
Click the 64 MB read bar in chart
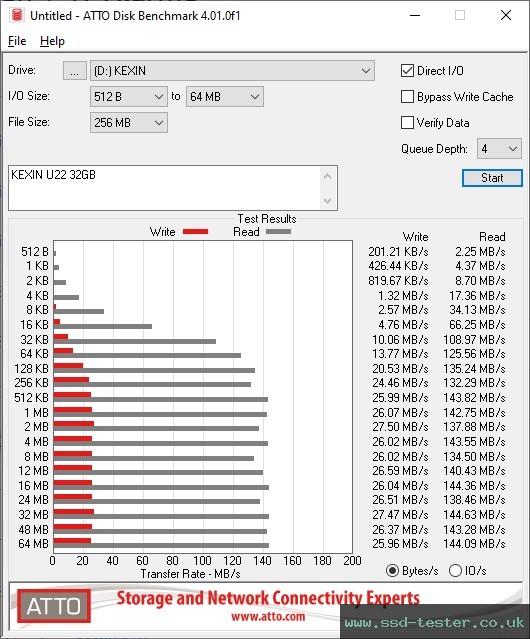click(161, 545)
